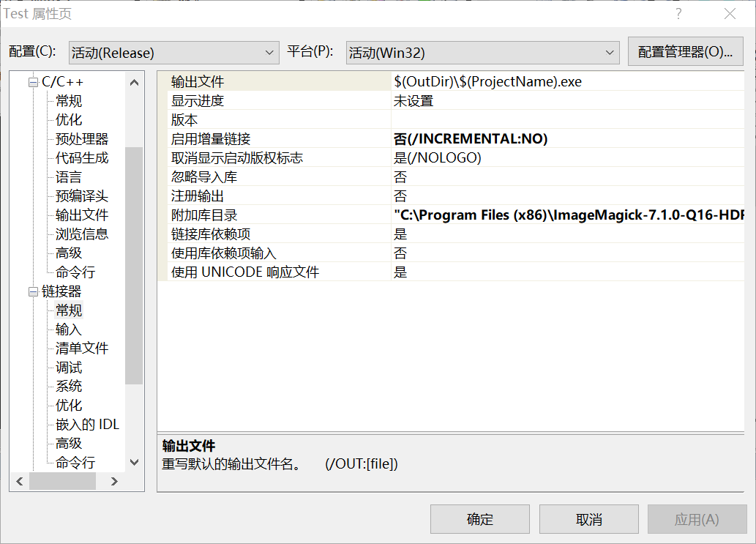This screenshot has width=756, height=544.
Task: Open the 配置 dropdown list
Action: pos(173,53)
